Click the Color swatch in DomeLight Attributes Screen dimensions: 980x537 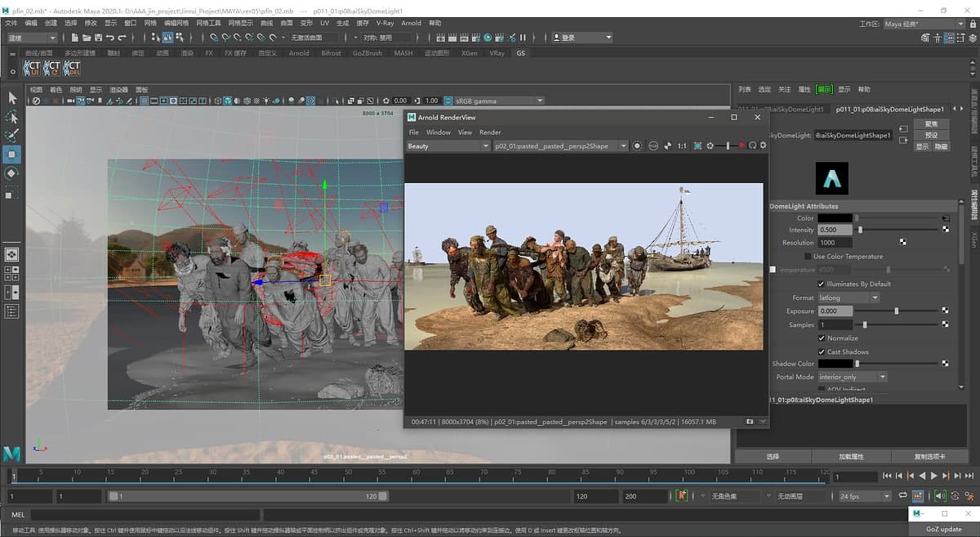coord(835,218)
